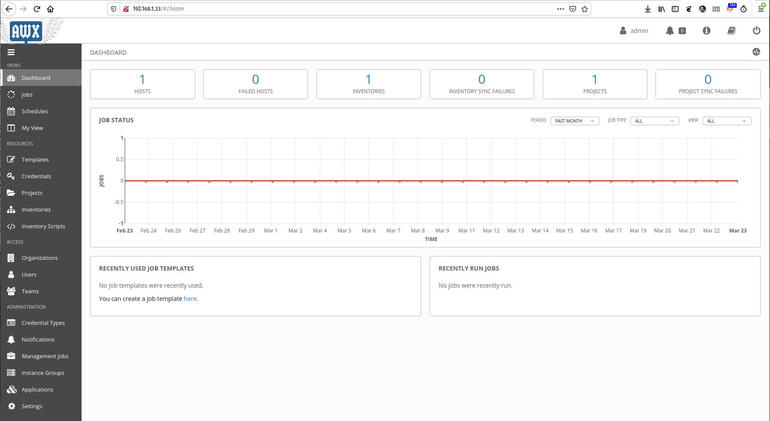This screenshot has height=421, width=770.
Task: Expand the Period dropdown showing Past Month
Action: click(574, 121)
